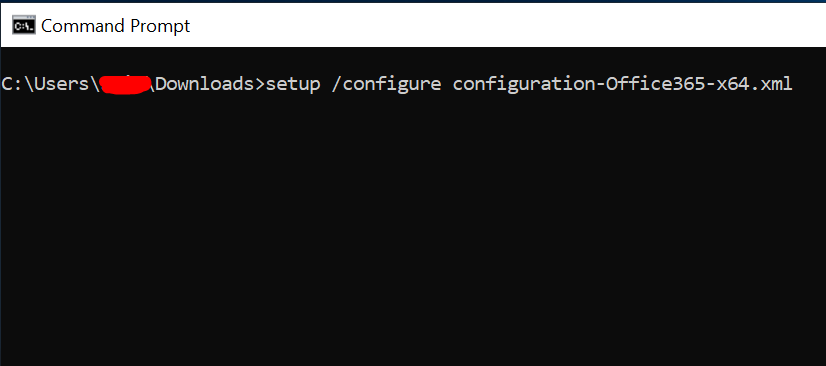Viewport: 826px width, 366px height.
Task: Click the setup command word
Action: (293, 85)
